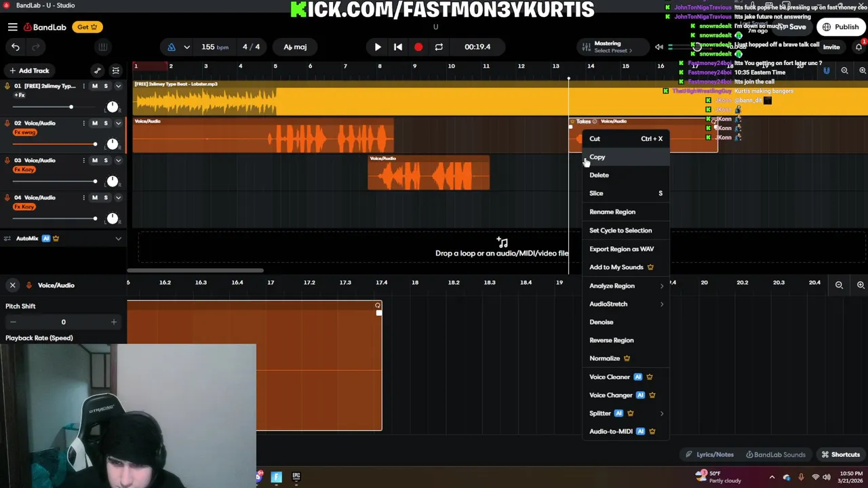This screenshot has height=488, width=868.
Task: Click the redo arrow icon
Action: (x=35, y=47)
